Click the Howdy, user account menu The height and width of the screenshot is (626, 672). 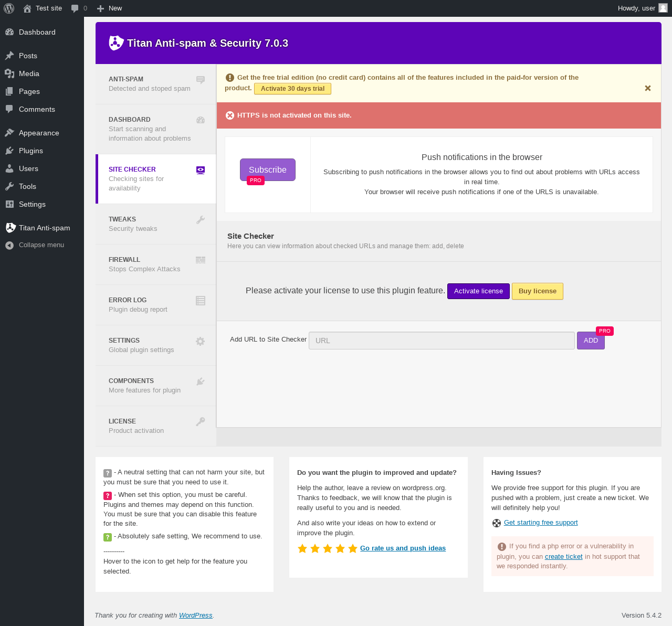[643, 8]
